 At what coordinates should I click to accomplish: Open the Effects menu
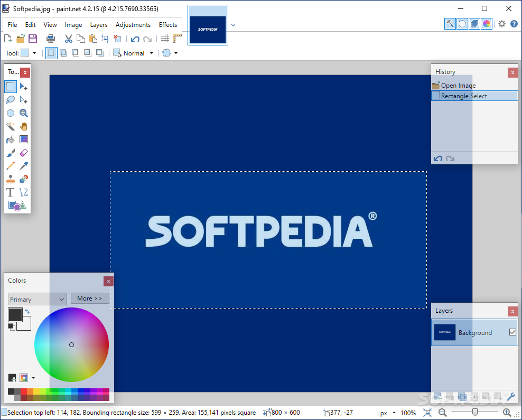click(x=168, y=25)
